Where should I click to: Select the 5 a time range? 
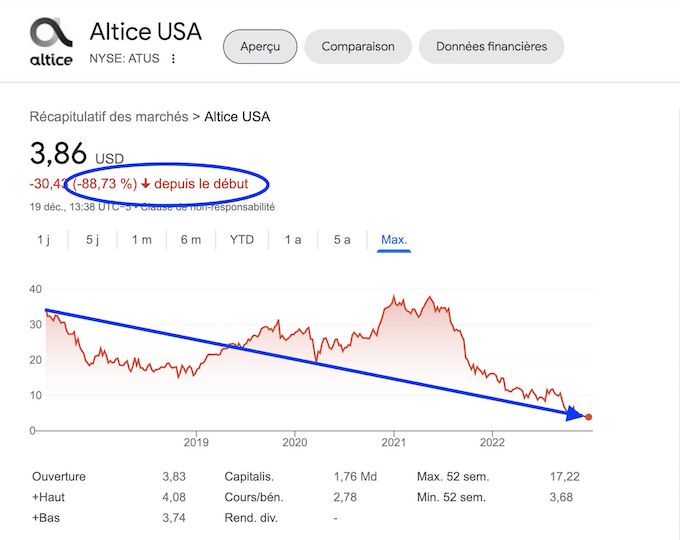(x=342, y=240)
